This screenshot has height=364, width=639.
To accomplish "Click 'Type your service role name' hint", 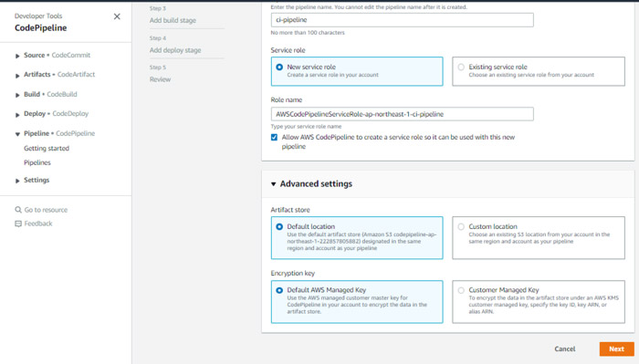I will (306, 127).
